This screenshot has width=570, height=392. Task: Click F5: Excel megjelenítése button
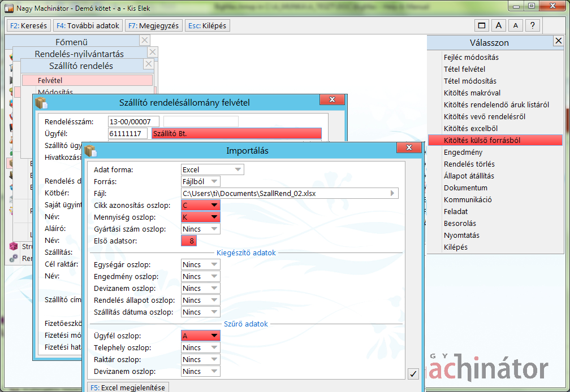tap(128, 387)
